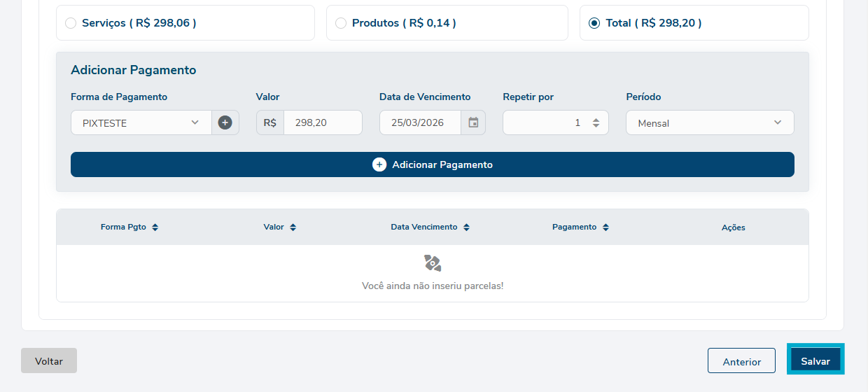Open the calendar icon for Data de Vencimento
868x392 pixels.
click(473, 122)
